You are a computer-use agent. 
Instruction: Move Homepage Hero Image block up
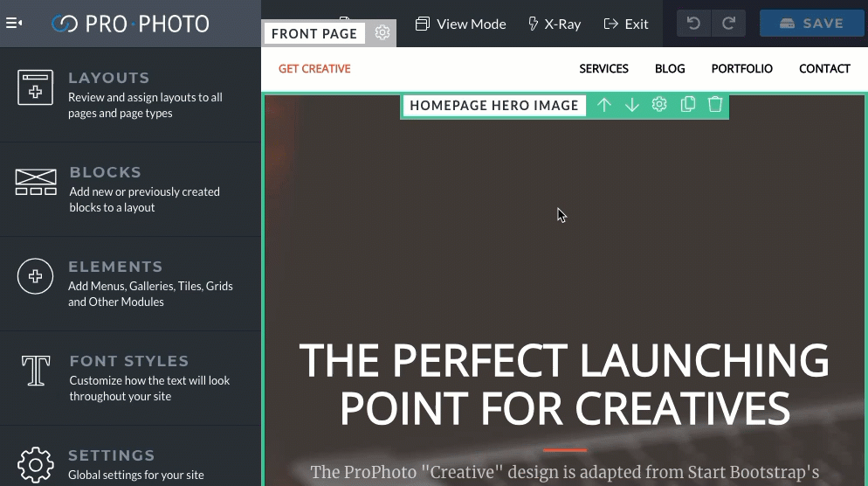point(604,105)
